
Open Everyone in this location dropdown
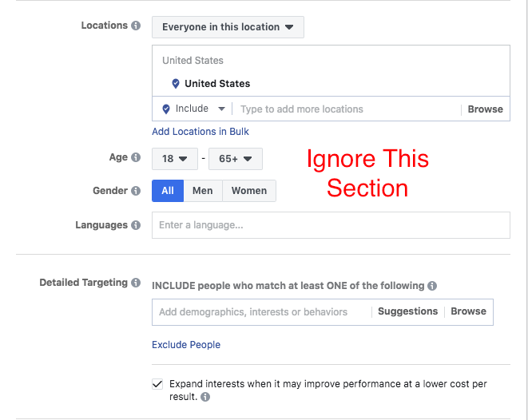click(228, 27)
